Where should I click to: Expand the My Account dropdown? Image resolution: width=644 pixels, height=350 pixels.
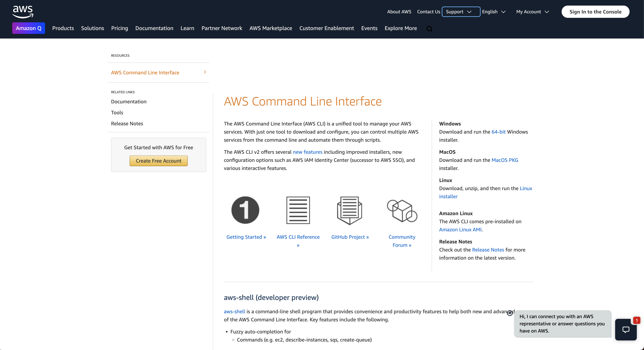[533, 12]
